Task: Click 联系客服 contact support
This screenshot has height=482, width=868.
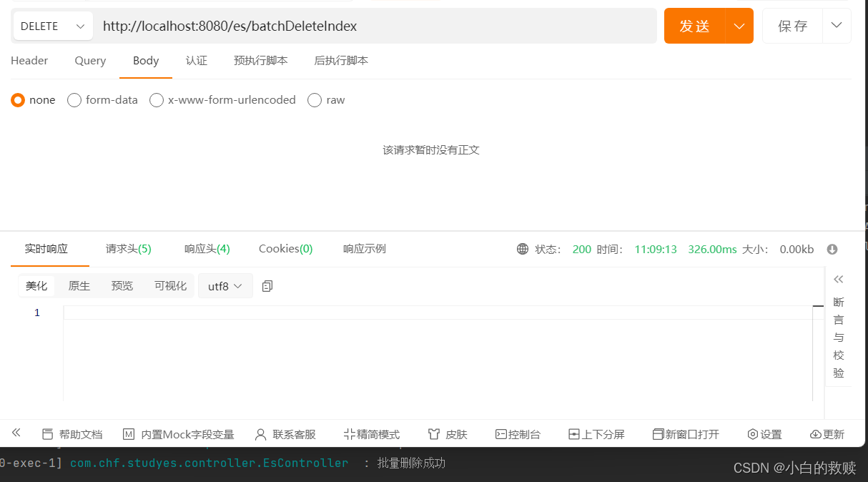Action: [x=285, y=434]
